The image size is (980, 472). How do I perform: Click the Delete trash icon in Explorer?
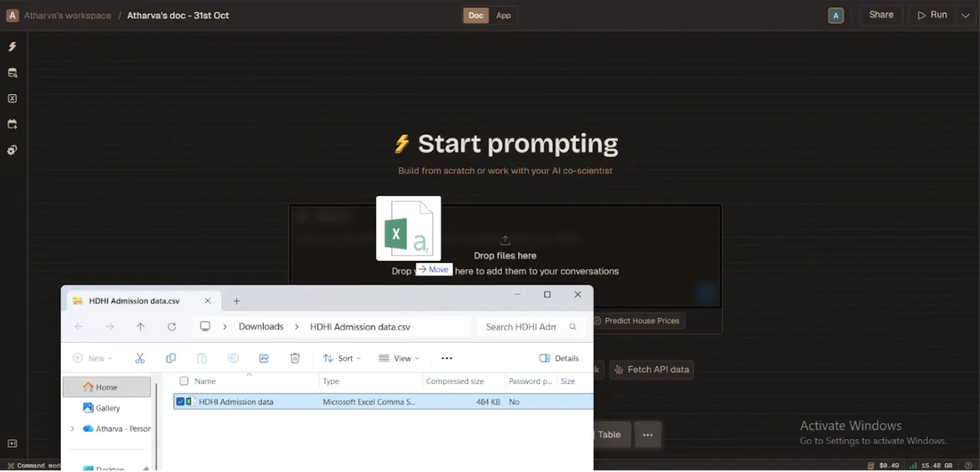(295, 358)
